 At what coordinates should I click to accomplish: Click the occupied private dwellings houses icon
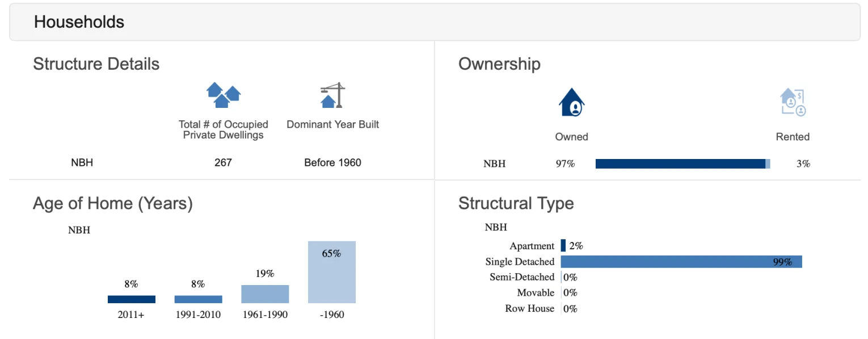[223, 95]
